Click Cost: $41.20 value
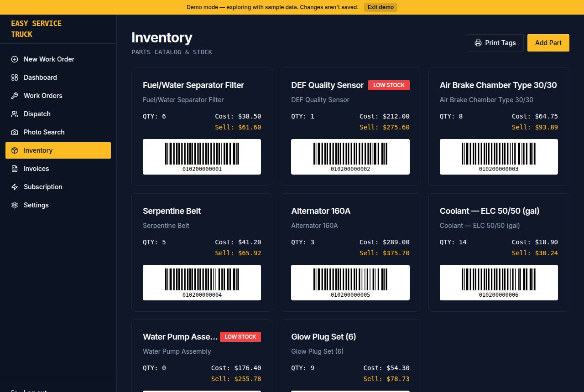 (238, 242)
